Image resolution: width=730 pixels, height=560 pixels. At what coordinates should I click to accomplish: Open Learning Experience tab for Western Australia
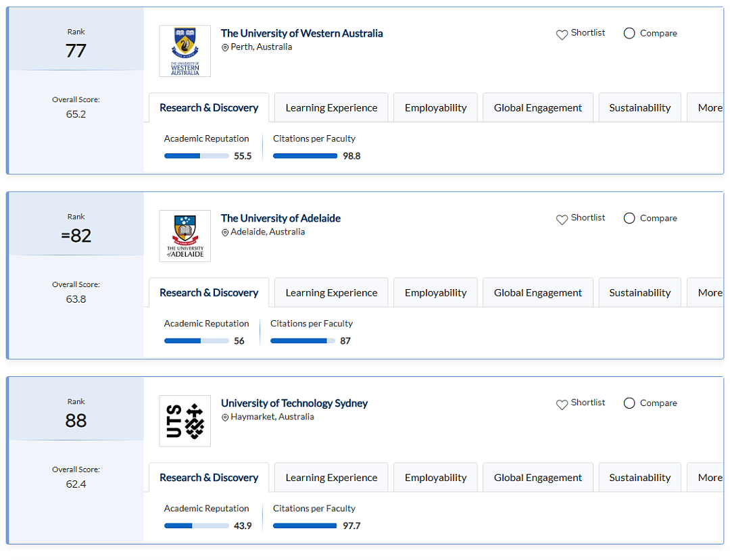(x=331, y=107)
